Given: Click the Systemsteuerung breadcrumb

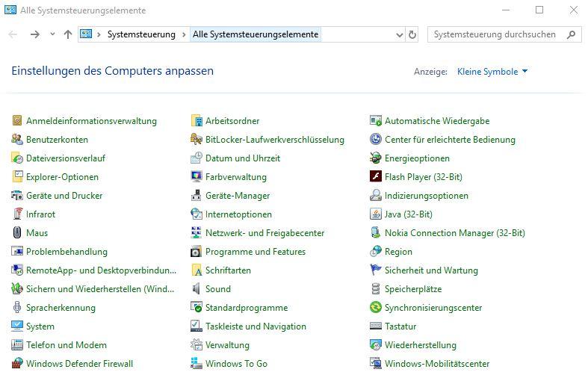Looking at the screenshot, I should point(141,34).
